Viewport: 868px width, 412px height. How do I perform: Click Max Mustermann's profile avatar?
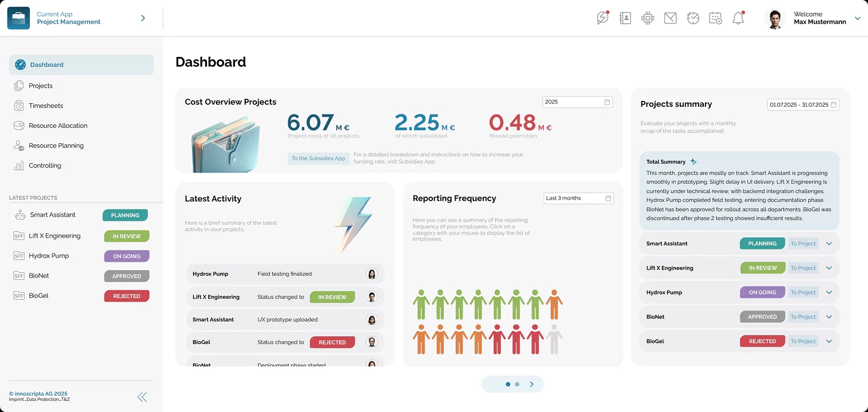(776, 19)
